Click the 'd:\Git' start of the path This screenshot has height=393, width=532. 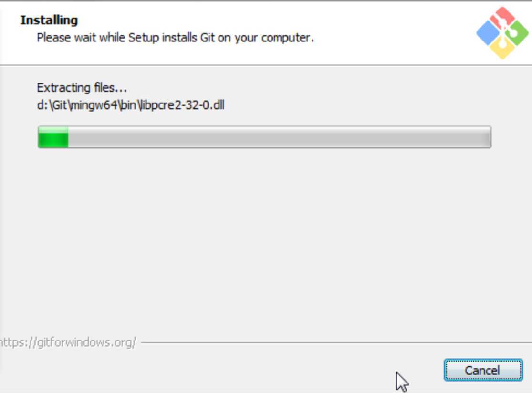tap(52, 105)
